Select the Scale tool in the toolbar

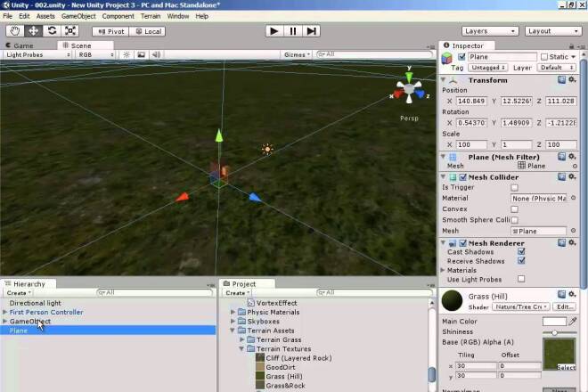pyautogui.click(x=70, y=31)
